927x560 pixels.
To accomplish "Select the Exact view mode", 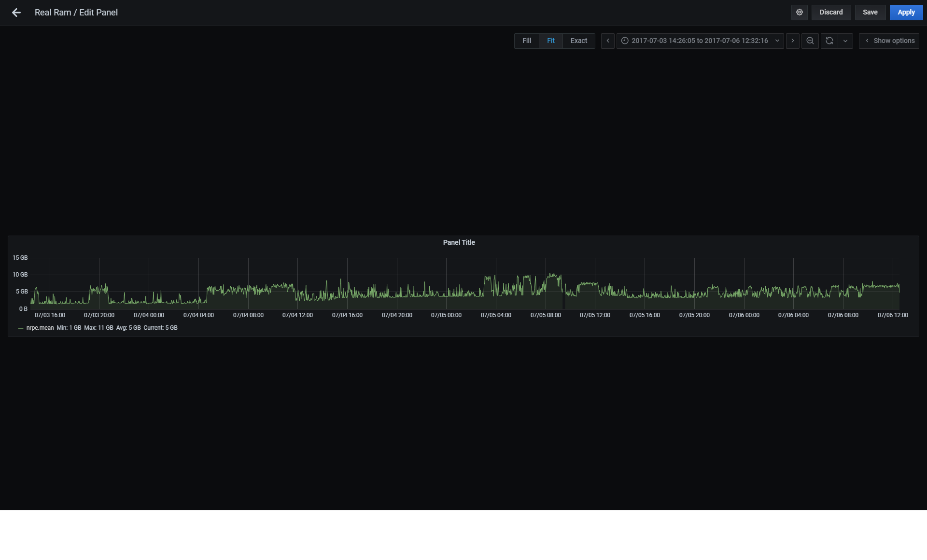I will coord(578,41).
